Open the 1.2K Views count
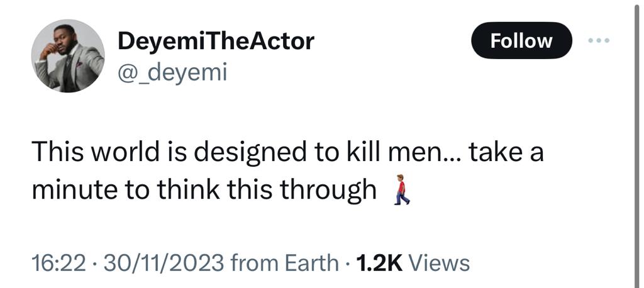The image size is (644, 288). tap(413, 263)
